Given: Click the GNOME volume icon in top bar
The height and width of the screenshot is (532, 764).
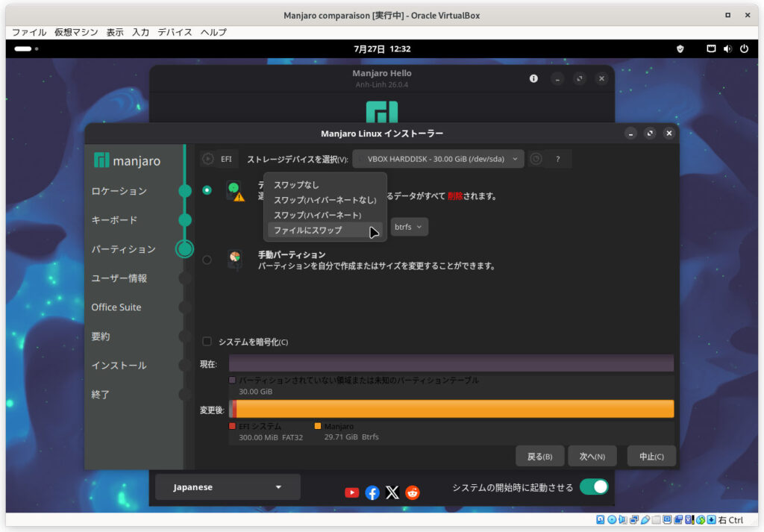Looking at the screenshot, I should 727,48.
